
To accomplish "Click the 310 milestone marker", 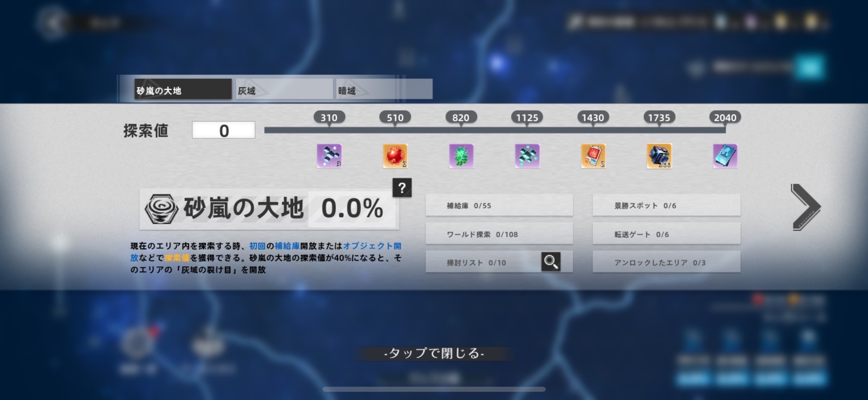I will (329, 117).
